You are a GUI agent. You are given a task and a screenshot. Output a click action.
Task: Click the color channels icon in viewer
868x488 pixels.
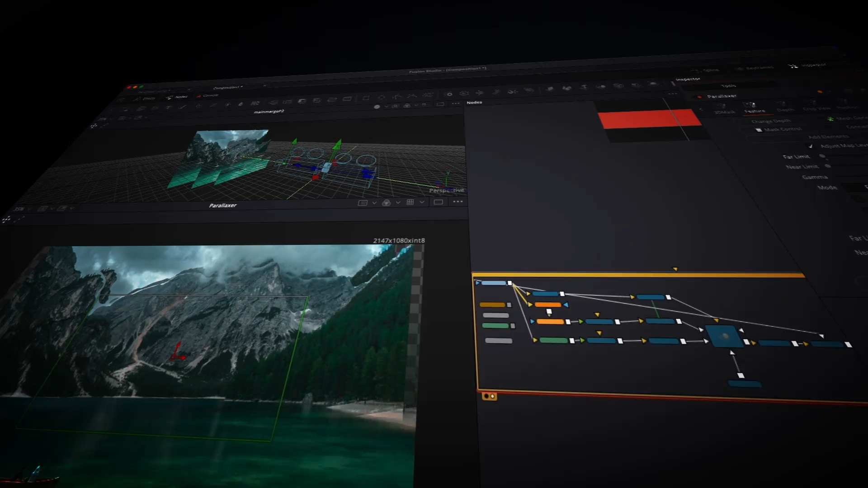386,203
